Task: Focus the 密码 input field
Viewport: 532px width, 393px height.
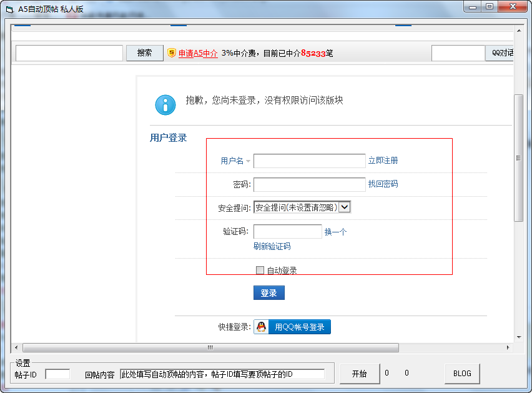Action: 310,184
